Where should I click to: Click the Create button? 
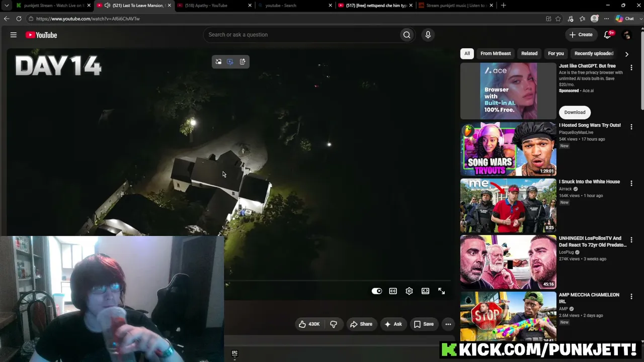pyautogui.click(x=581, y=35)
